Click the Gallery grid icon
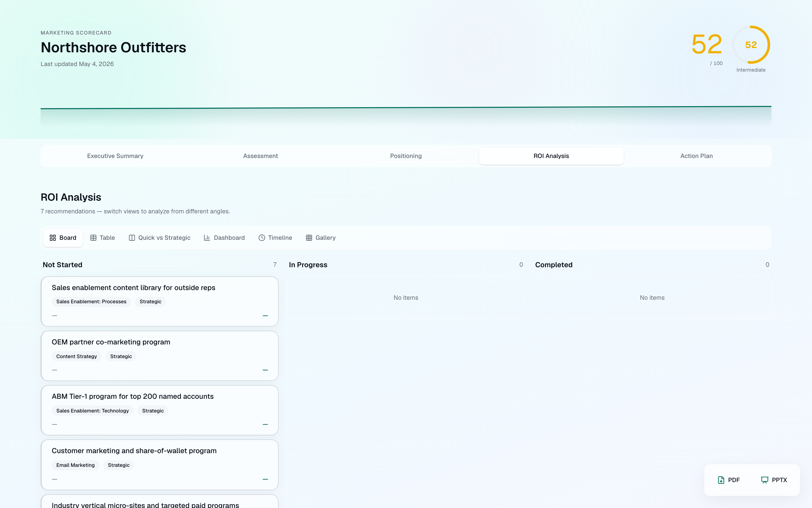812x508 pixels. (x=309, y=238)
